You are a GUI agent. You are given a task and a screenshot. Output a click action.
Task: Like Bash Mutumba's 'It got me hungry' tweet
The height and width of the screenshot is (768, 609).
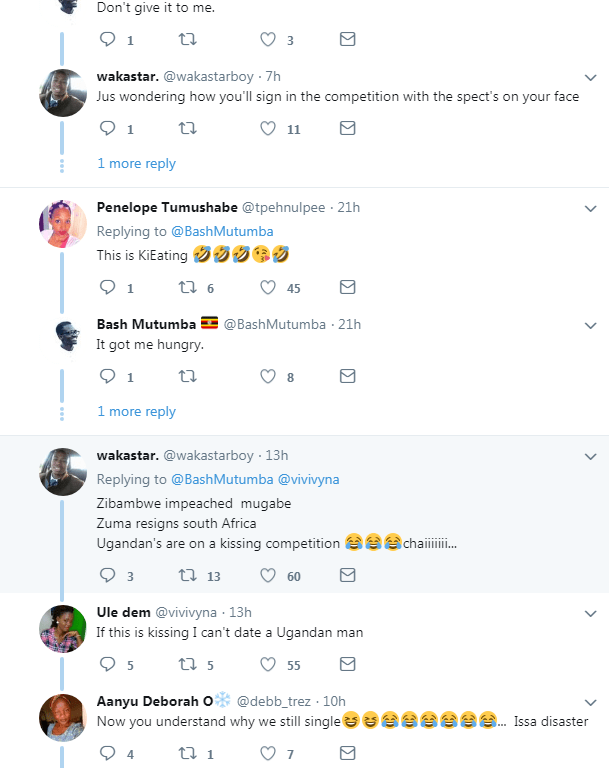[x=267, y=377]
